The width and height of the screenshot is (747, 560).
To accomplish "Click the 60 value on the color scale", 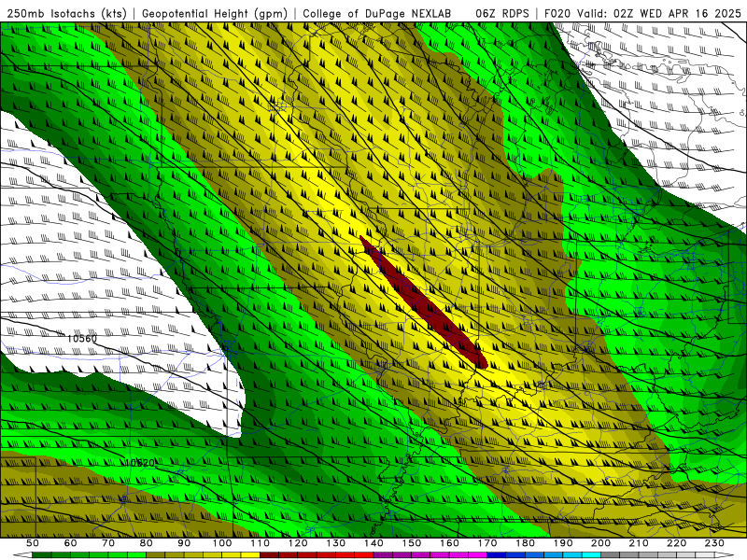I will point(70,543).
